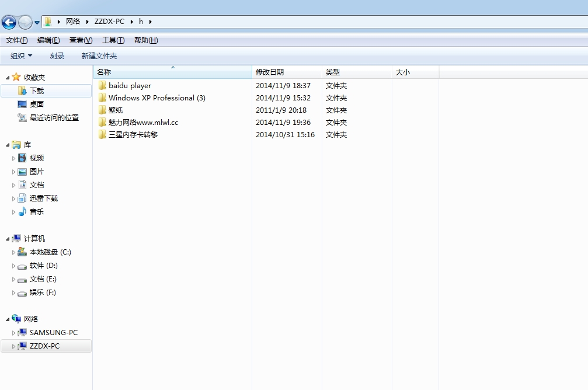Select the 迅雷下载 library icon
Image resolution: width=588 pixels, height=390 pixels.
(22, 199)
